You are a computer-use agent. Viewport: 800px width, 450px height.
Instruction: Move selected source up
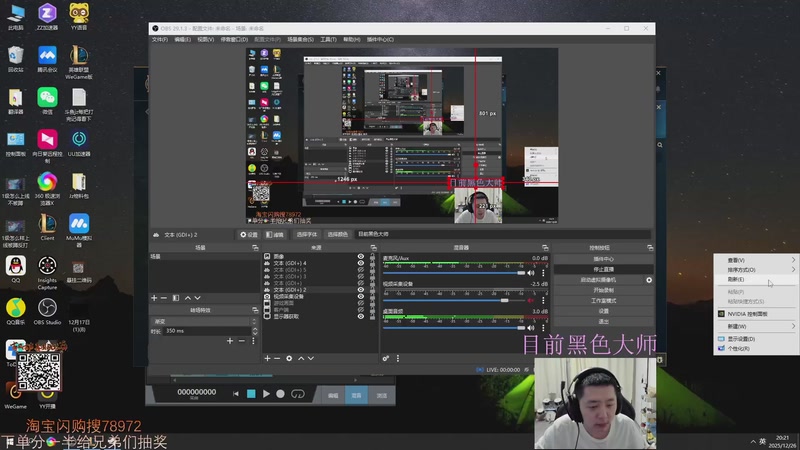[301, 359]
